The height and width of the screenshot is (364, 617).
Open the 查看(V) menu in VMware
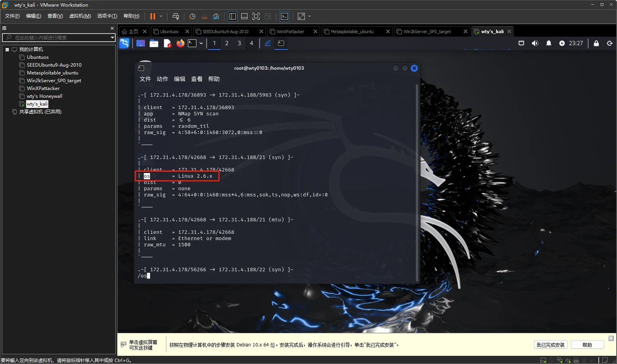[x=55, y=16]
